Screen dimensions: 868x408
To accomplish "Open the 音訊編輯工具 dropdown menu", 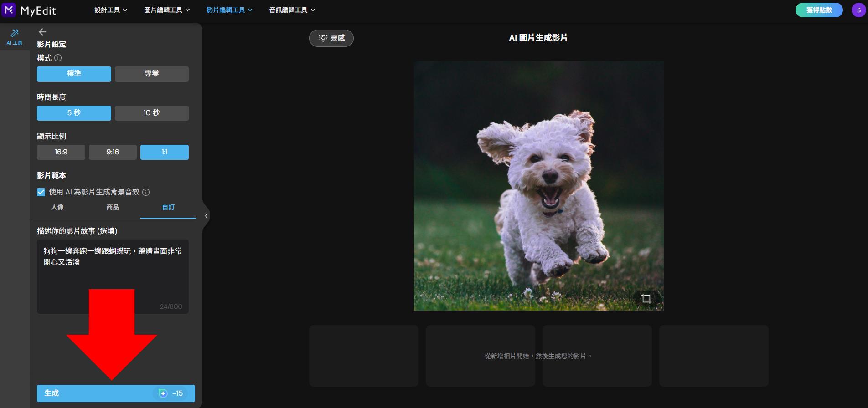I will click(x=292, y=10).
